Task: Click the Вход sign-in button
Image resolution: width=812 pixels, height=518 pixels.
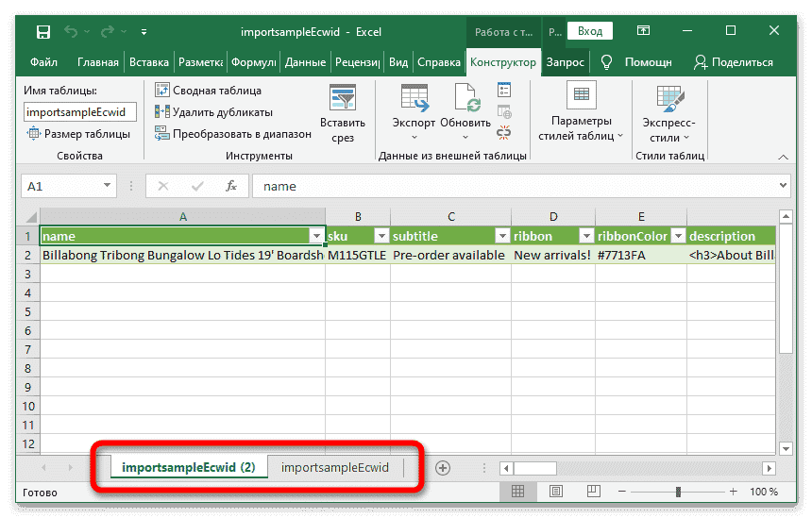Action: pos(589,32)
